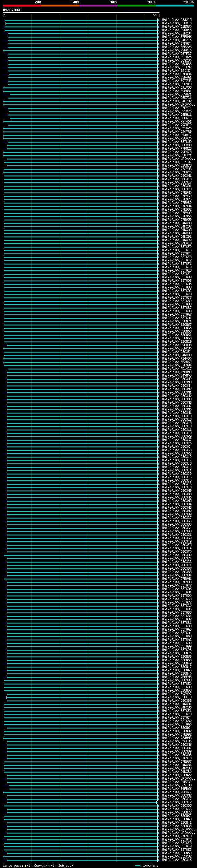The image size is (197, 868).
Task: Select the UniRef100_Q90YR9 label
Action: [177, 131]
